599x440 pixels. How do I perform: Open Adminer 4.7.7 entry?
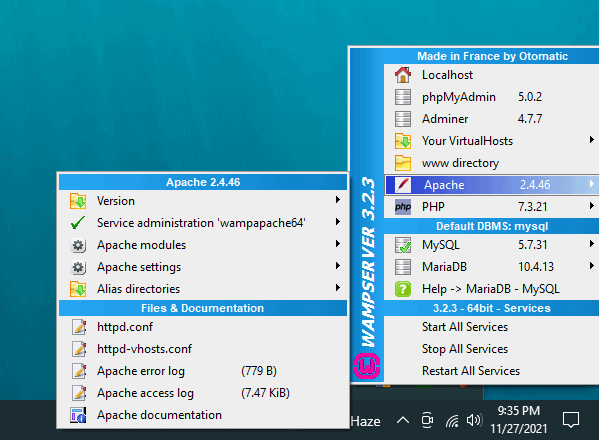pyautogui.click(x=491, y=119)
